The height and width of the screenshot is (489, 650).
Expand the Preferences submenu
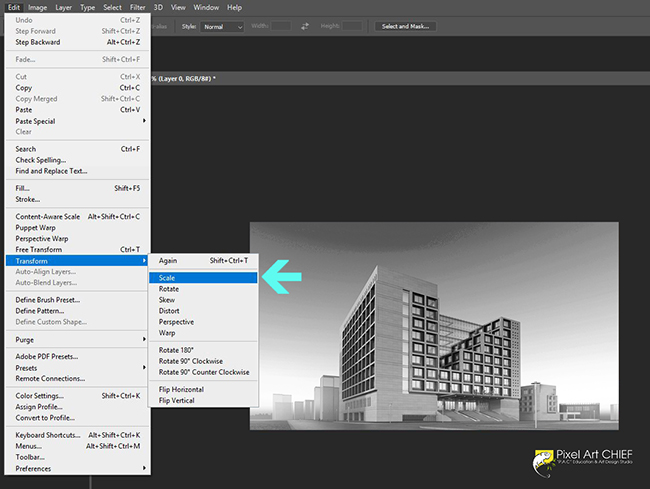click(x=78, y=468)
